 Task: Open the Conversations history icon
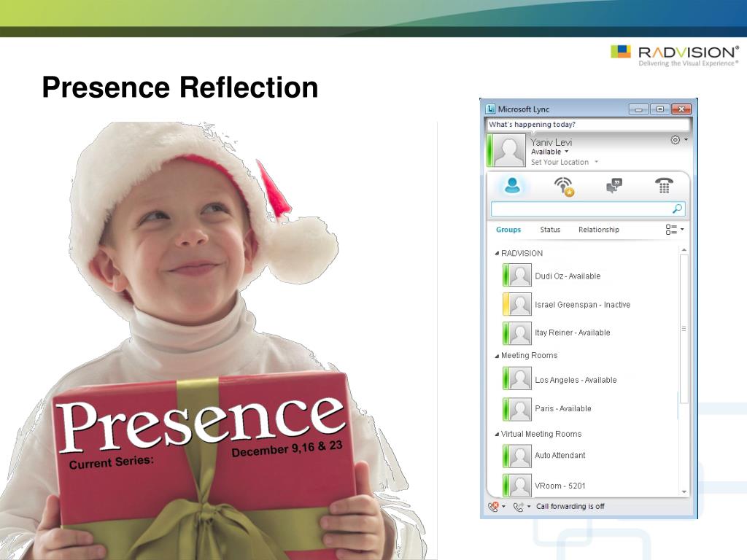[x=614, y=186]
